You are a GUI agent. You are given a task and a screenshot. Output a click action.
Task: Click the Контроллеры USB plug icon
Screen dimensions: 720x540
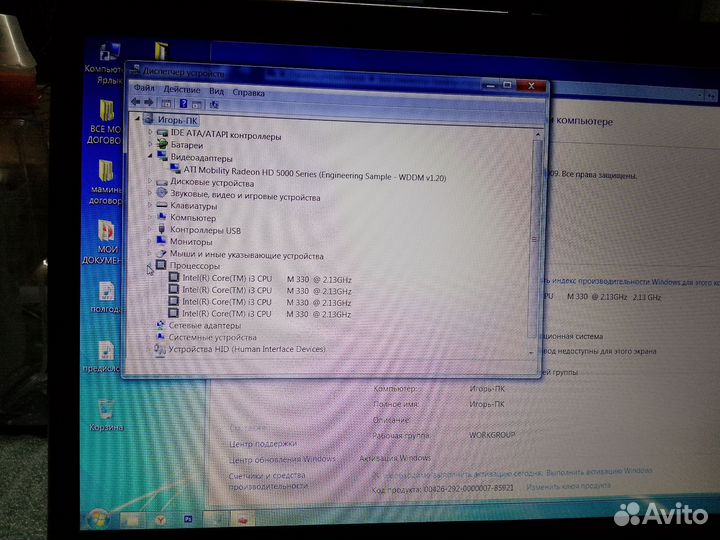point(161,229)
